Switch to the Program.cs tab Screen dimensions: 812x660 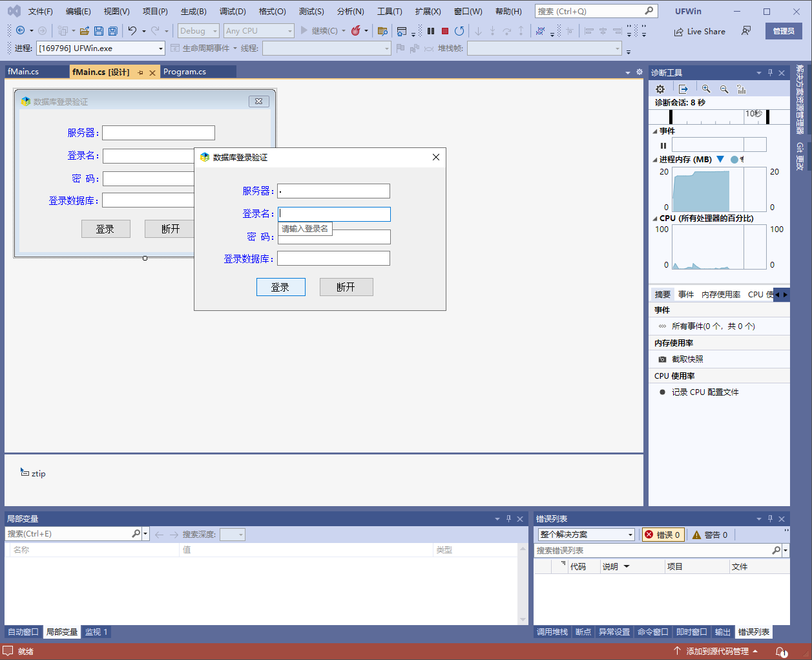[x=185, y=72]
